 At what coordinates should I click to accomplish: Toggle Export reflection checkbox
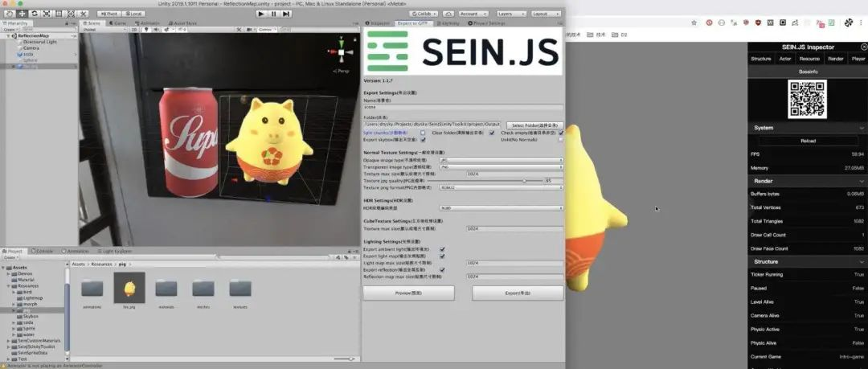[x=442, y=269]
